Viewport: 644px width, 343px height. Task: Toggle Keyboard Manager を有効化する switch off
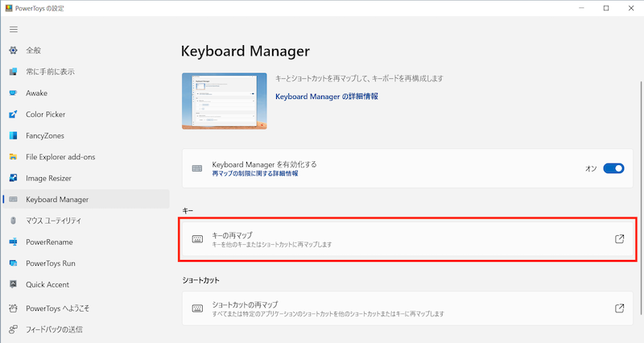coord(613,168)
